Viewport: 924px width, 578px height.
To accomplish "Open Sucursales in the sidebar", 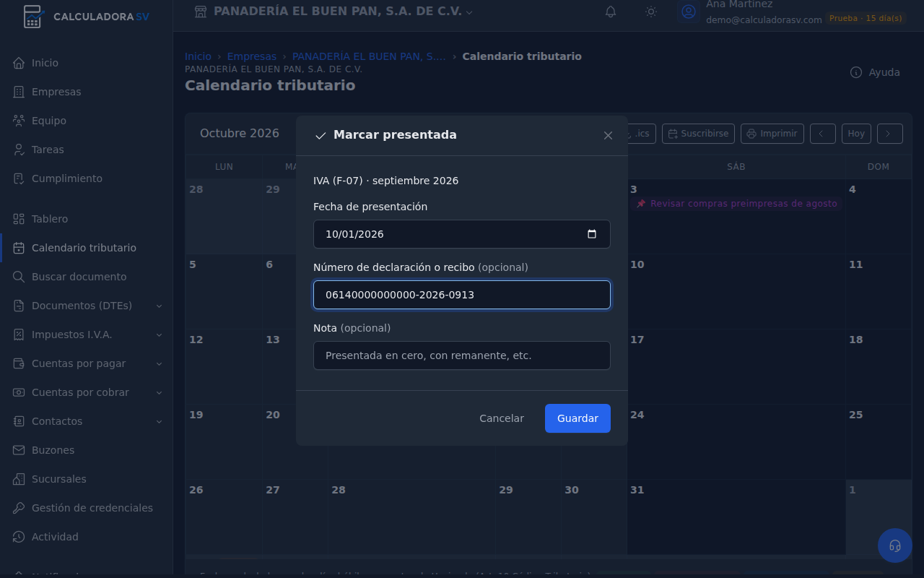I will tap(87, 479).
